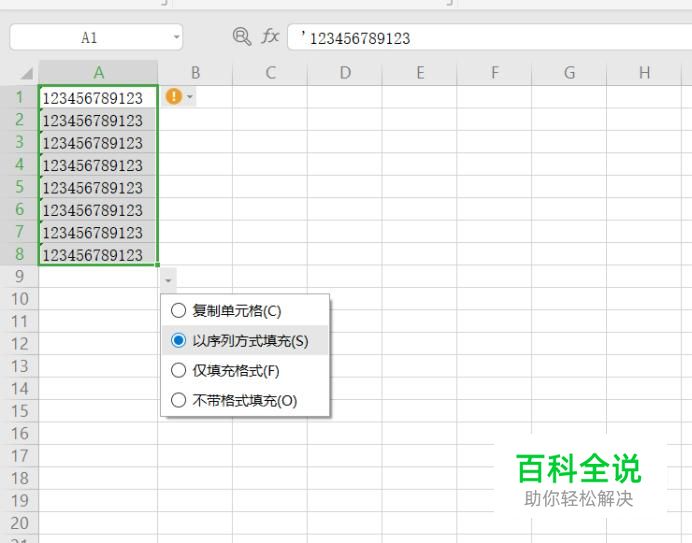Expand the error warning dropdown arrow
Viewport: 692px width, 543px height.
tap(190, 96)
